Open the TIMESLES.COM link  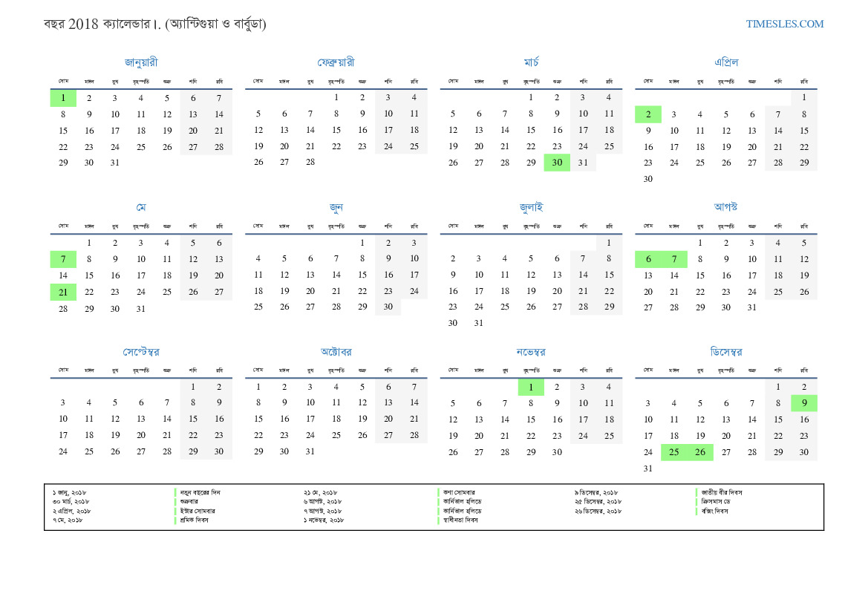pos(784,24)
